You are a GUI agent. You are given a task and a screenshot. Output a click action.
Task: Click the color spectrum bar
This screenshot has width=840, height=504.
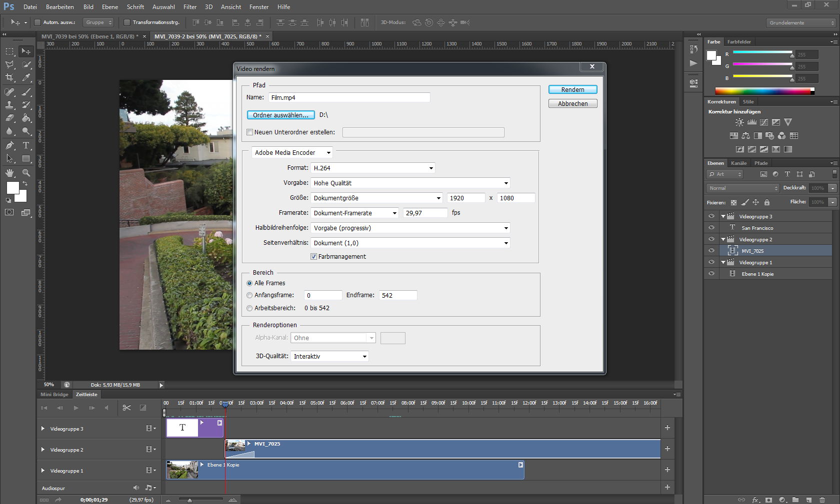(762, 91)
